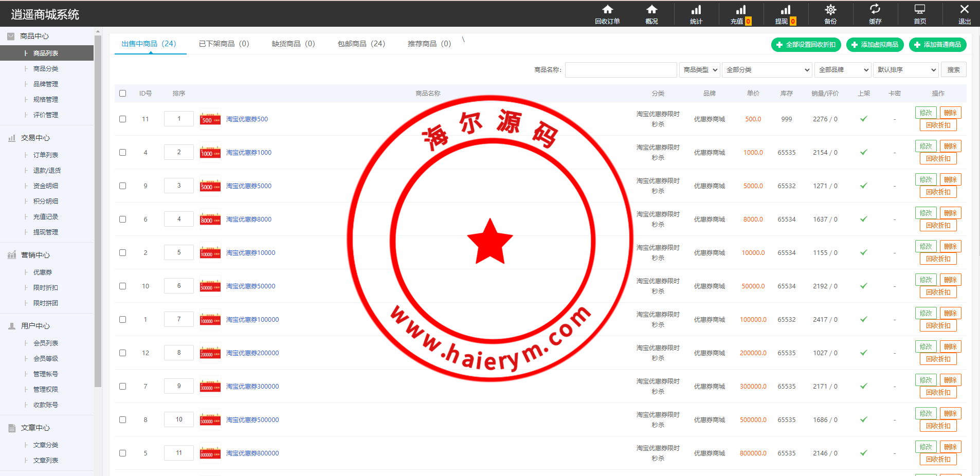Switch to the 已下架商品 tab
This screenshot has width=980, height=476.
point(223,44)
